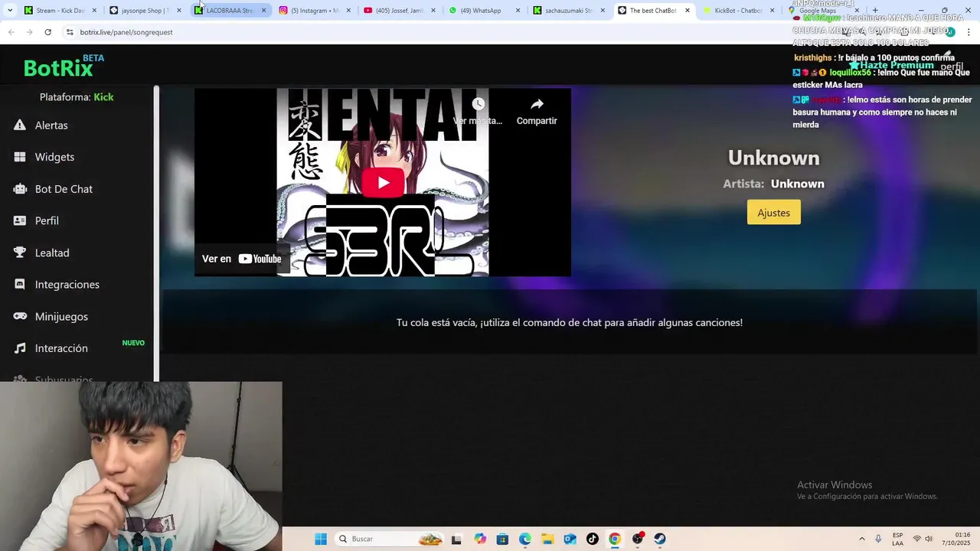Click Ver más tarde clock icon
Image resolution: width=980 pixels, height=551 pixels.
[478, 104]
